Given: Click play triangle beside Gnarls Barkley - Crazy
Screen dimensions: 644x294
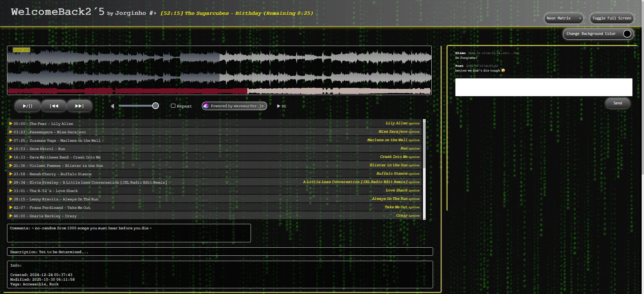Looking at the screenshot, I should click(11, 216).
